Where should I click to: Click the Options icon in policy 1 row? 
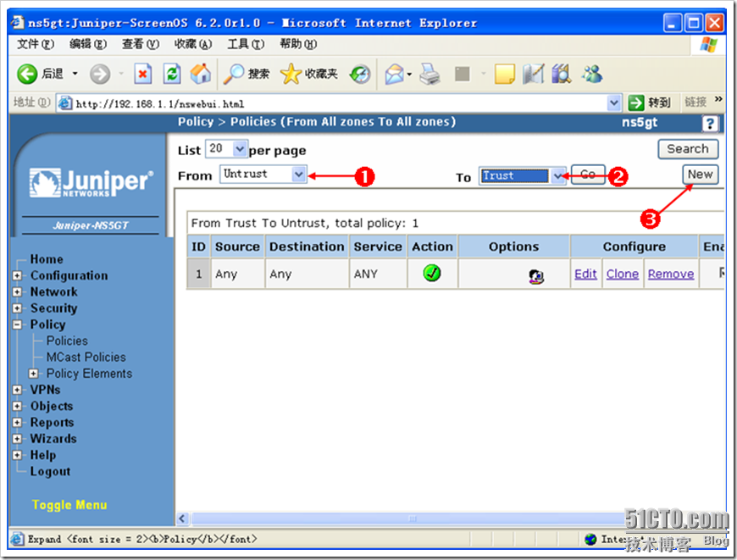pyautogui.click(x=536, y=276)
